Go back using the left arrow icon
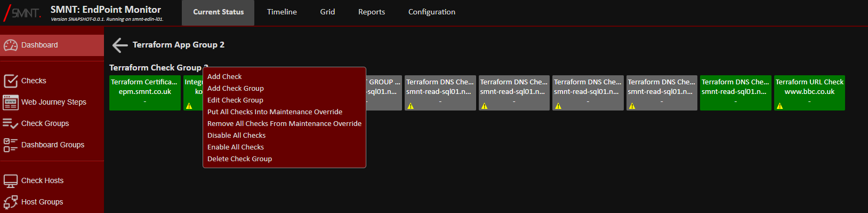This screenshot has height=213, width=868. pos(120,45)
